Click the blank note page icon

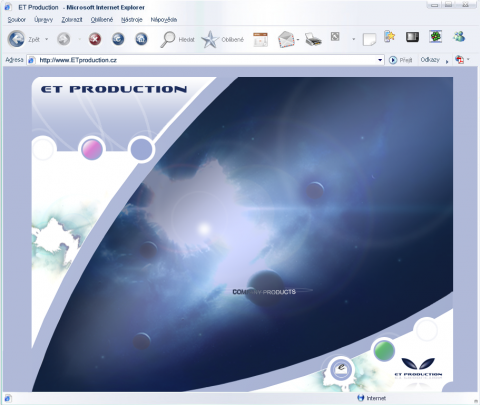[369, 39]
